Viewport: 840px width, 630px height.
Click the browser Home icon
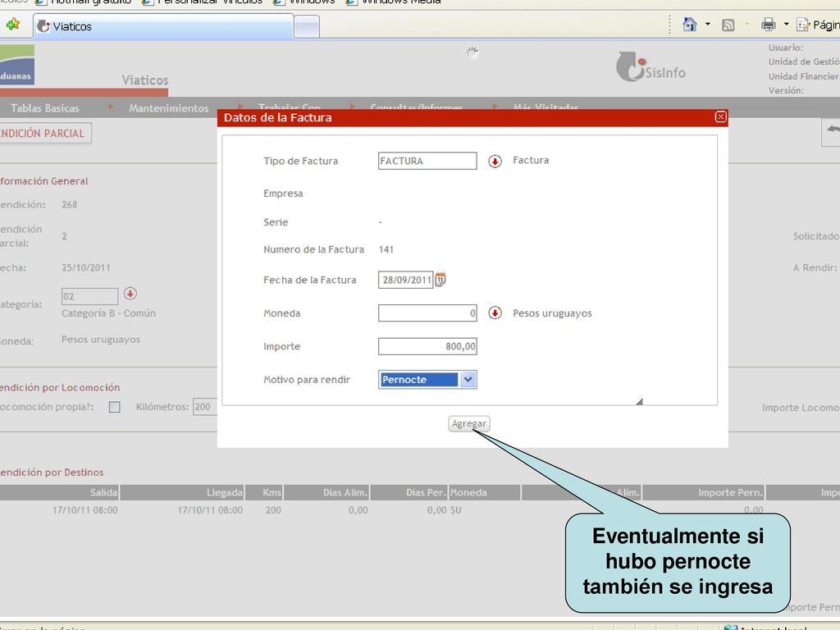(x=689, y=24)
